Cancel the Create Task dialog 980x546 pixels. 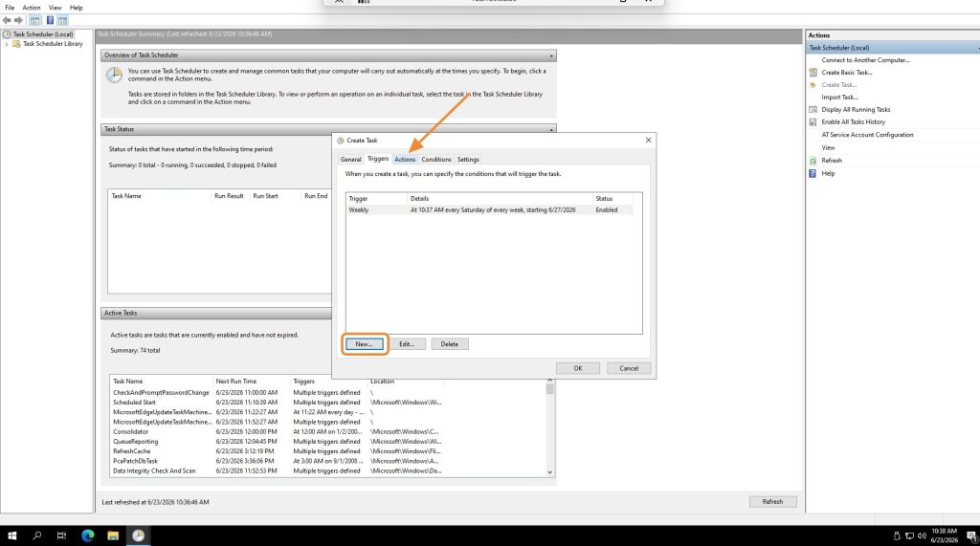(x=629, y=368)
